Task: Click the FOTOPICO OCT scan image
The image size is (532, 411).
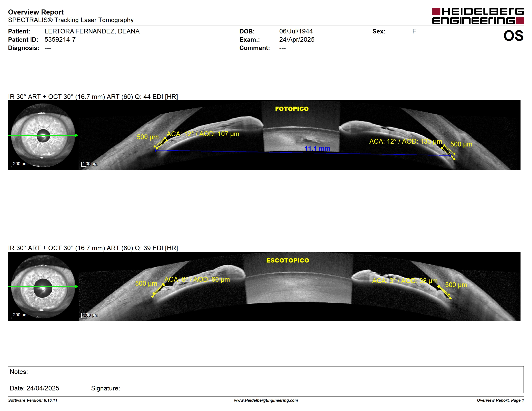Action: pos(299,135)
